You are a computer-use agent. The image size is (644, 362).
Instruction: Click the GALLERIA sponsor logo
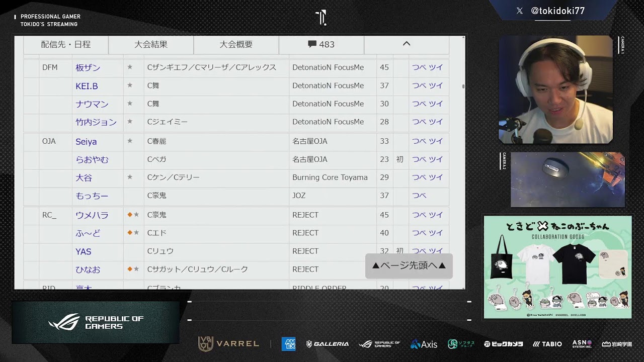click(x=328, y=344)
